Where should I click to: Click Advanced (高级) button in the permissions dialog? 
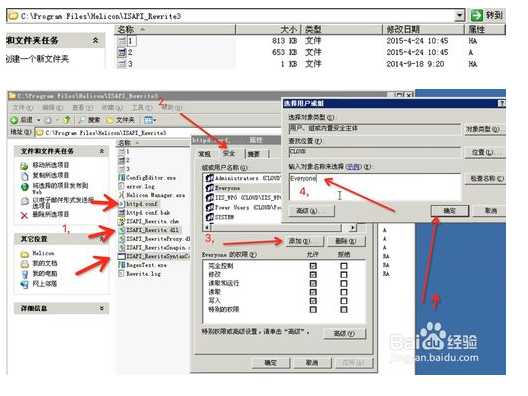pyautogui.click(x=344, y=333)
